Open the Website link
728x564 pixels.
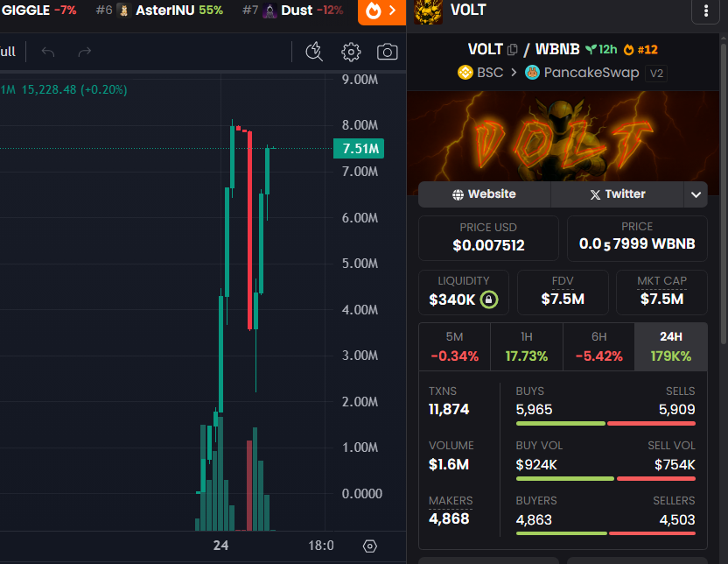484,194
